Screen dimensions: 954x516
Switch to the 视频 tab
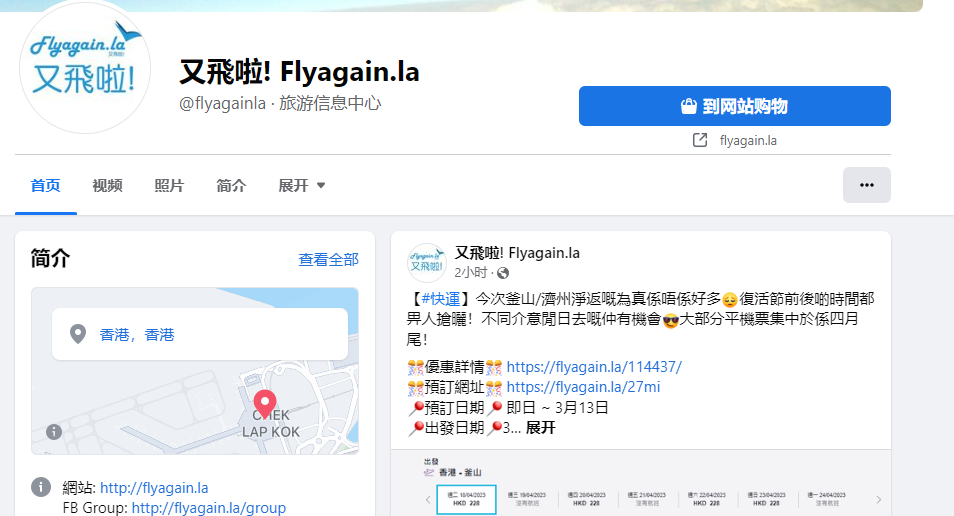click(x=108, y=186)
